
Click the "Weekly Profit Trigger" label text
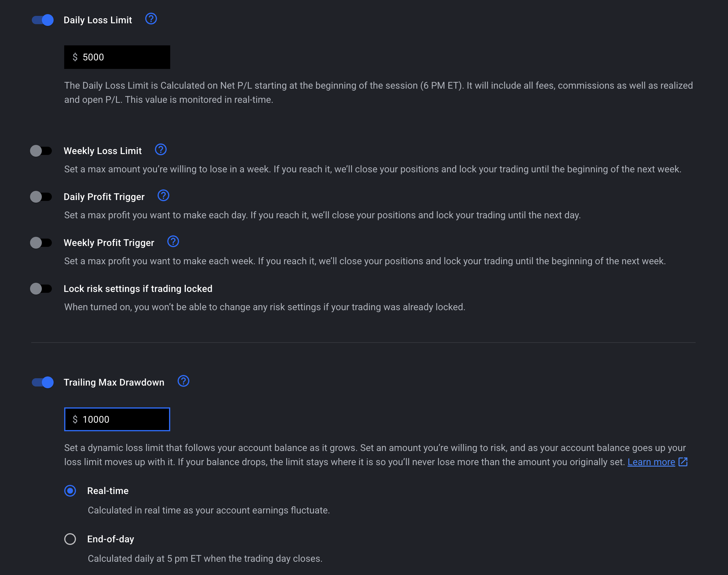coord(109,243)
